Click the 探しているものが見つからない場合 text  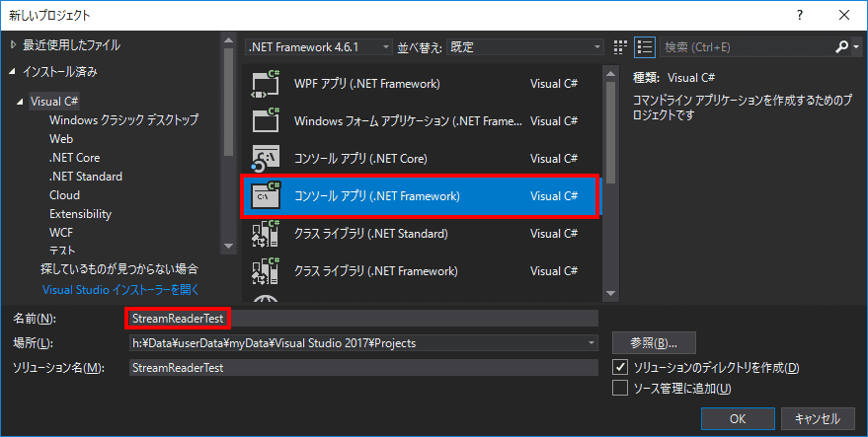pyautogui.click(x=119, y=269)
